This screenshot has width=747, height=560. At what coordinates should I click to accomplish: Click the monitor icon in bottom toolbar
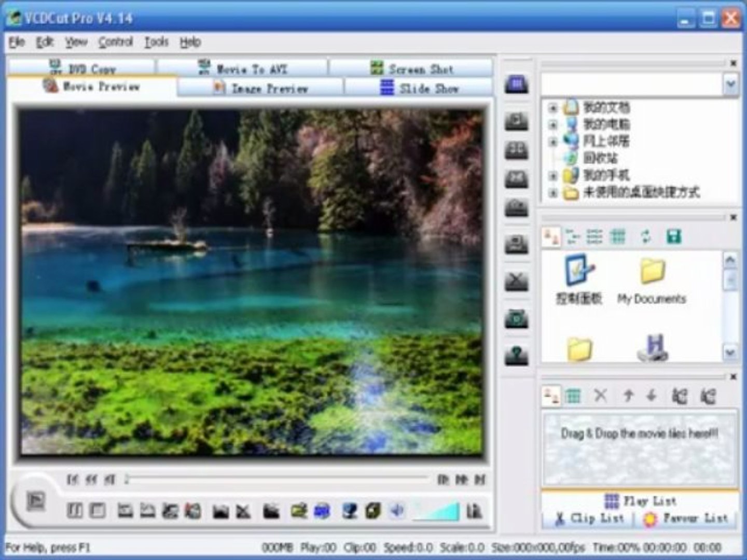point(350,511)
